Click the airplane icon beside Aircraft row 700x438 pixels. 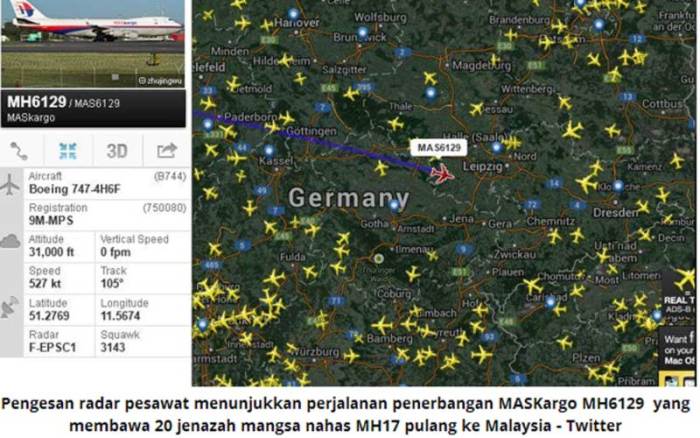click(x=10, y=184)
